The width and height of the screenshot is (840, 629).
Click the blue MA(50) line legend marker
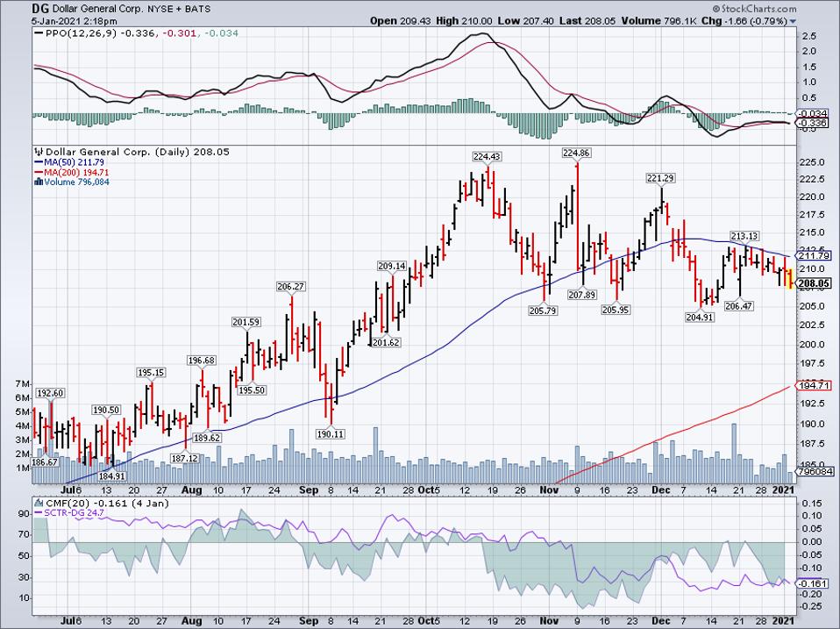click(x=39, y=162)
